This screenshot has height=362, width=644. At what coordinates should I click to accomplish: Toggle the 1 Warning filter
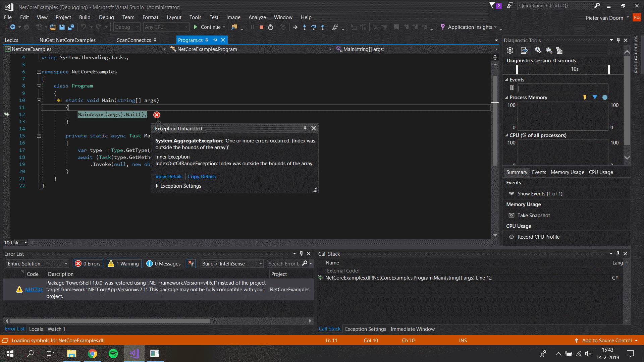[124, 264]
